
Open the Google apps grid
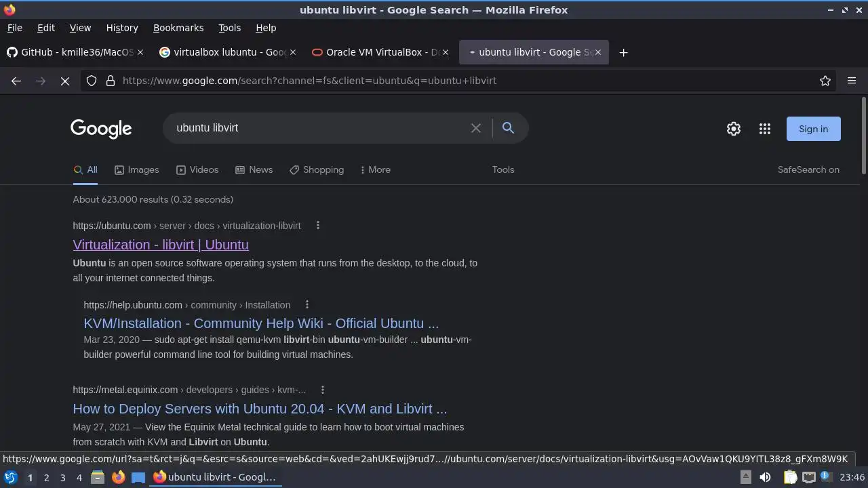click(765, 129)
